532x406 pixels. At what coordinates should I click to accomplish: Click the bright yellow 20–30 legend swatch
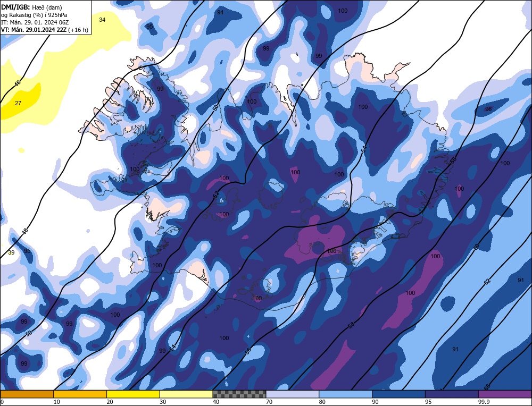point(133,394)
